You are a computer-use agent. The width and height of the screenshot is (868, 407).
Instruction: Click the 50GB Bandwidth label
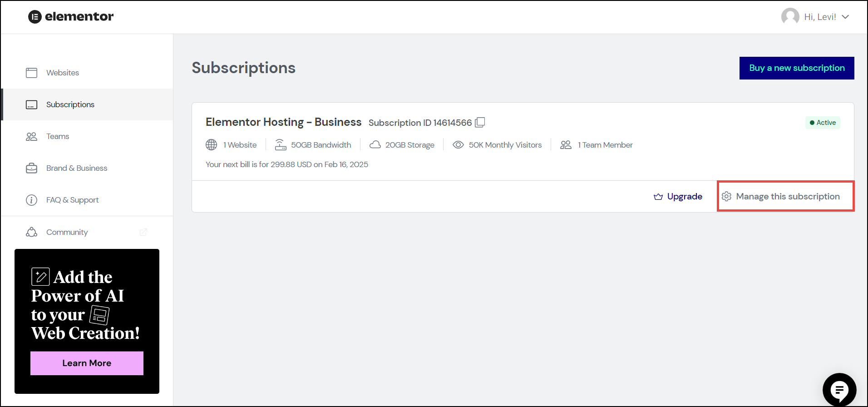pos(321,145)
